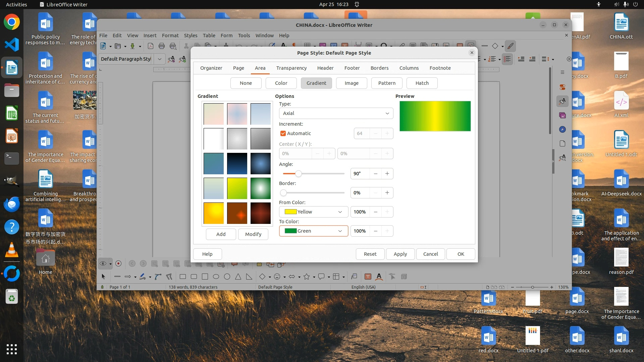Open Thunderbird from the dock
The height and width of the screenshot is (362, 644).
(x=12, y=204)
